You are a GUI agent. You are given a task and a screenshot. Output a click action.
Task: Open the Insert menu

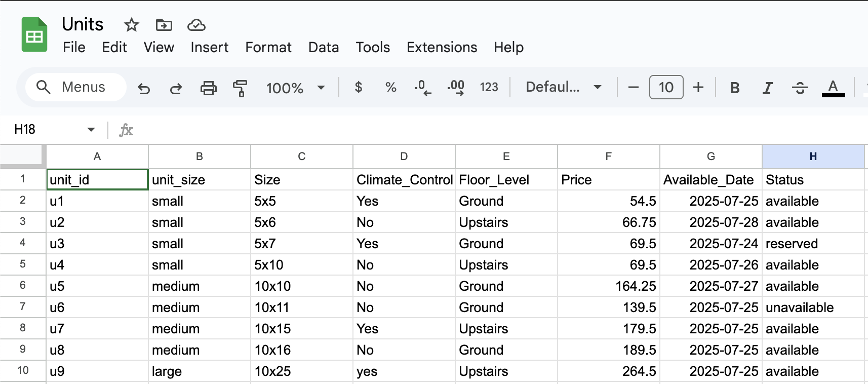209,47
